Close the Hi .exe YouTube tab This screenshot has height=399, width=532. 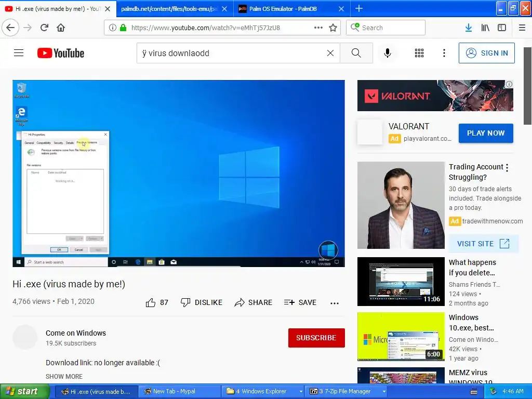point(108,9)
